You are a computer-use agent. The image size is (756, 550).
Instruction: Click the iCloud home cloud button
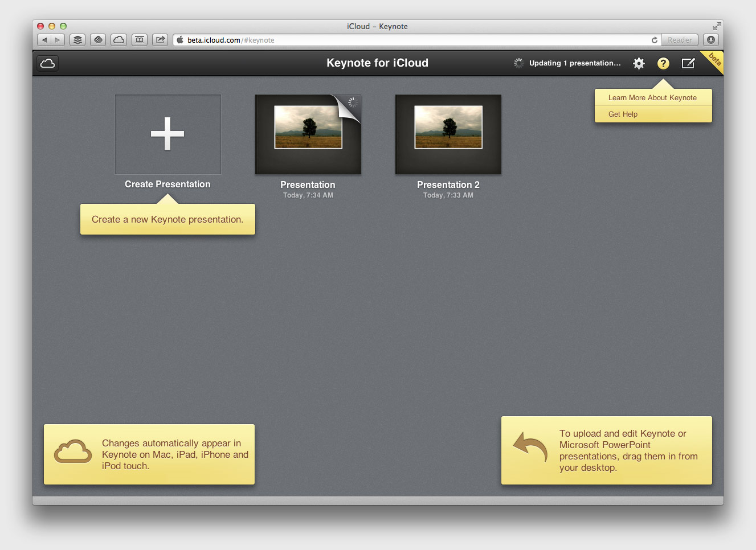pos(48,63)
